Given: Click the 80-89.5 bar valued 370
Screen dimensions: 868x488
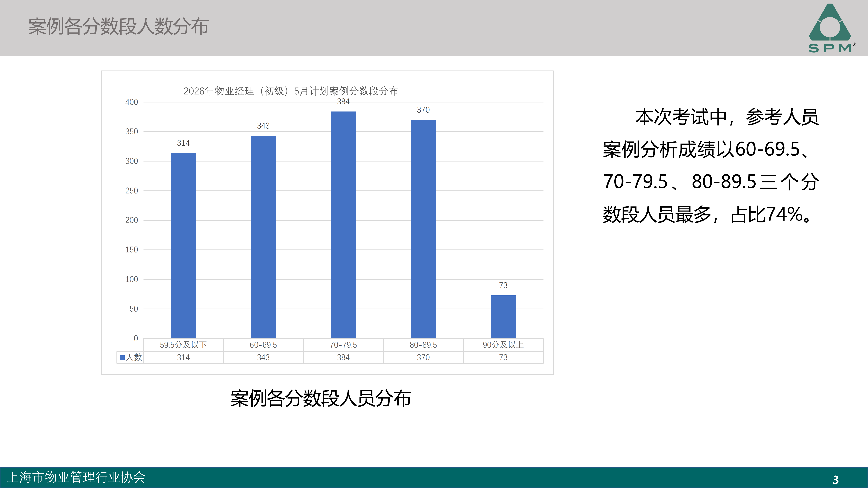Looking at the screenshot, I should tap(423, 229).
